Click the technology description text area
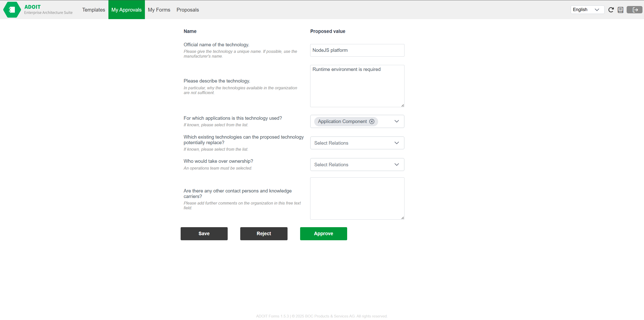 [x=357, y=86]
